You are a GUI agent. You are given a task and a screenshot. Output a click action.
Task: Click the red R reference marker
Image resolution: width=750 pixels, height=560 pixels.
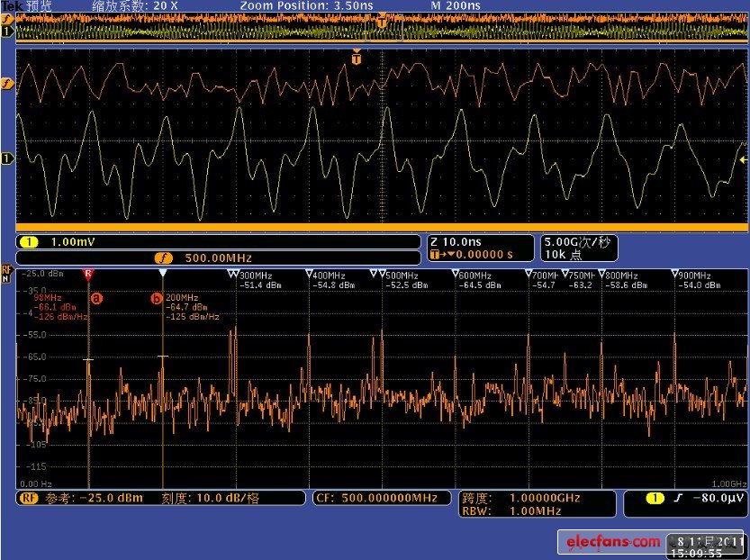pos(87,272)
